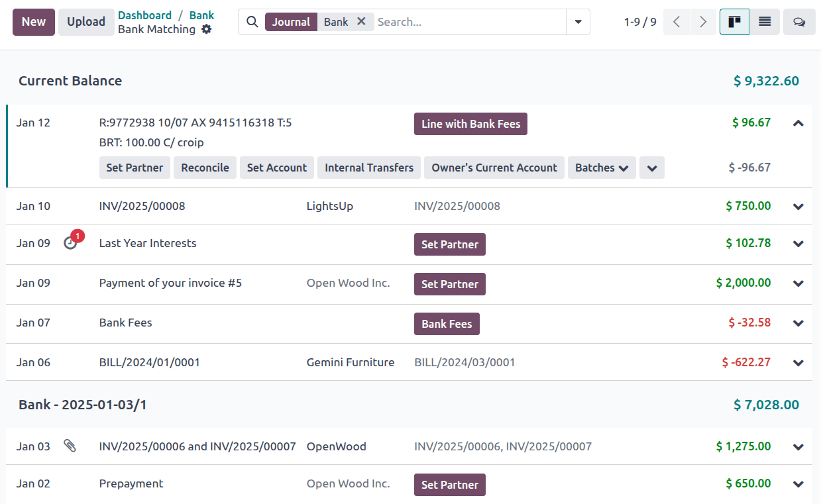821x504 pixels.
Task: Reconcile the Jan 12 transaction
Action: (205, 168)
